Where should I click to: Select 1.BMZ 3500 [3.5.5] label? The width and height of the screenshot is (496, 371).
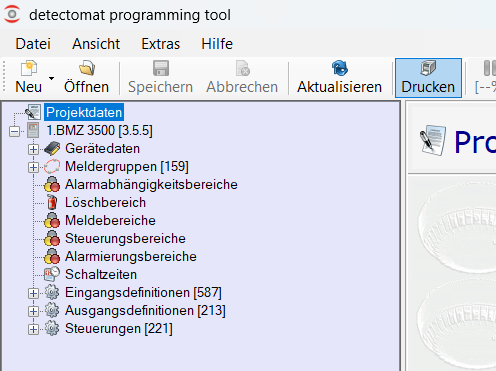tap(99, 130)
